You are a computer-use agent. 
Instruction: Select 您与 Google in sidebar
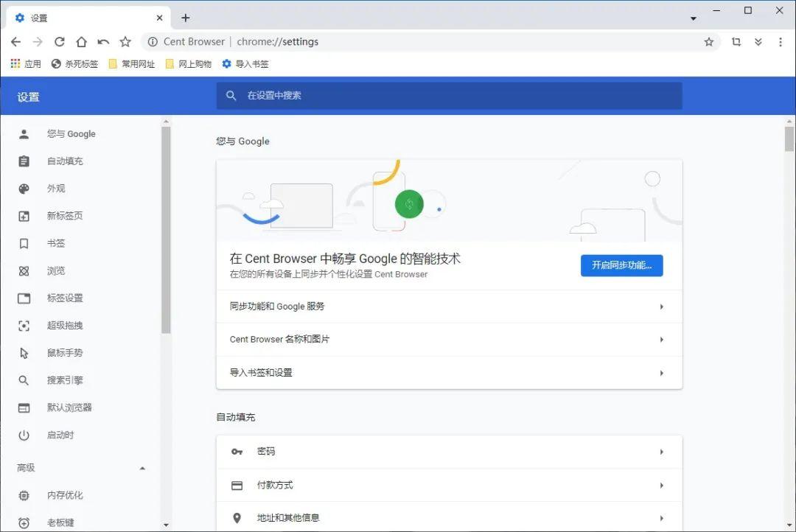click(71, 134)
